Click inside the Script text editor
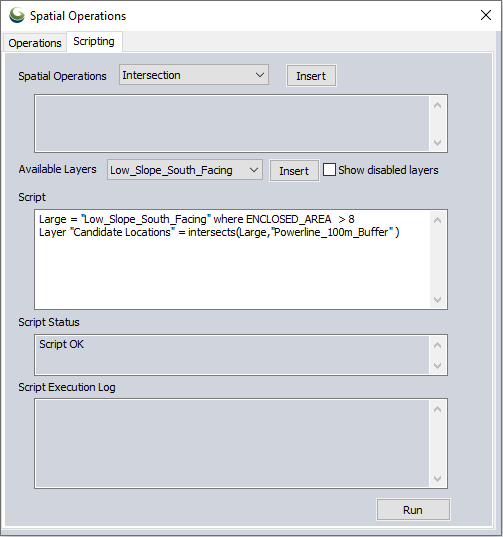This screenshot has width=503, height=537. point(232,260)
